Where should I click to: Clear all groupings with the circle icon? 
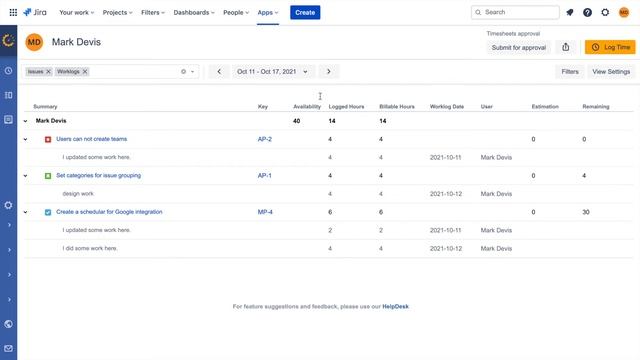183,71
